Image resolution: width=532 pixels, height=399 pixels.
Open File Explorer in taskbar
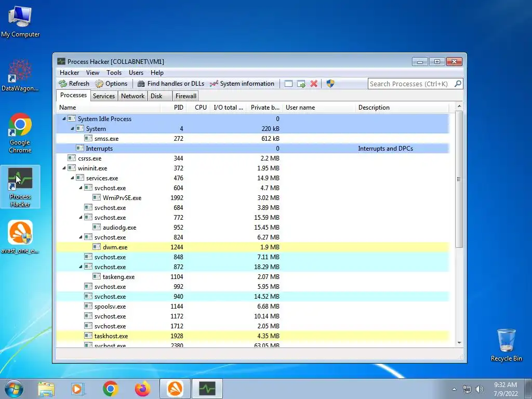[x=46, y=389]
